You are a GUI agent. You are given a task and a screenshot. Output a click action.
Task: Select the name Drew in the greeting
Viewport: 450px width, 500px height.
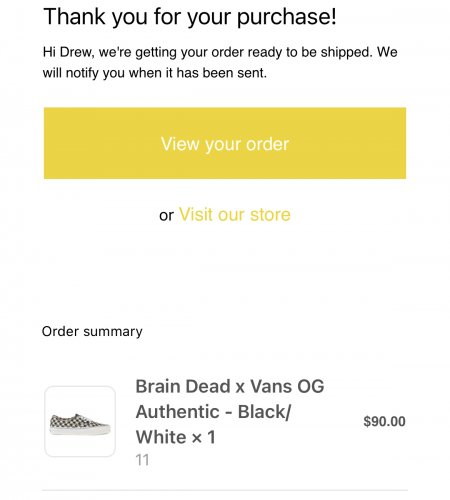(75, 52)
